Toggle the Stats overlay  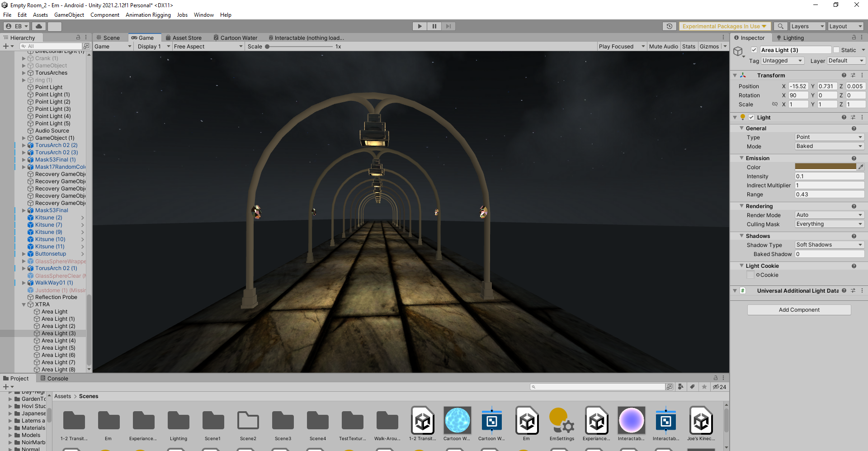[689, 46]
